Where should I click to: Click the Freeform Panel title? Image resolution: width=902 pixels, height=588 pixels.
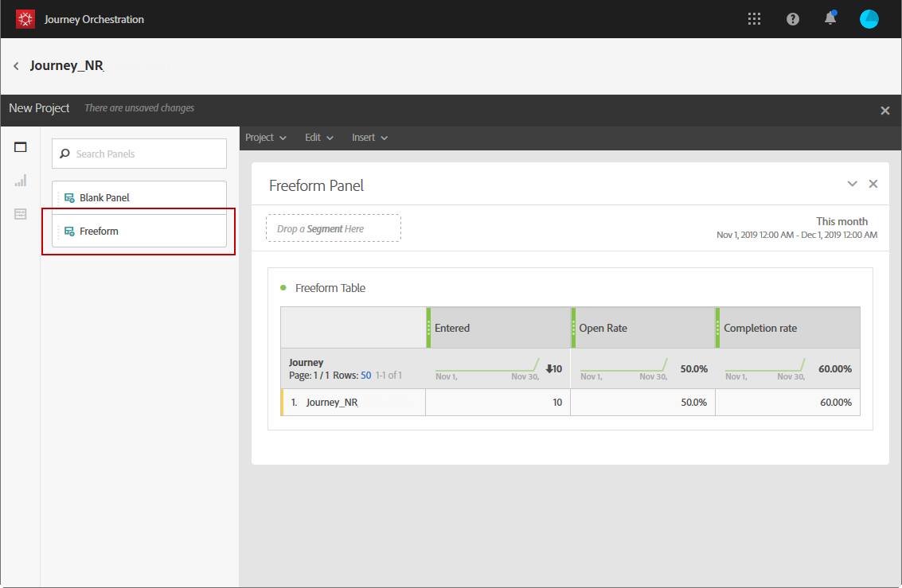tap(316, 185)
